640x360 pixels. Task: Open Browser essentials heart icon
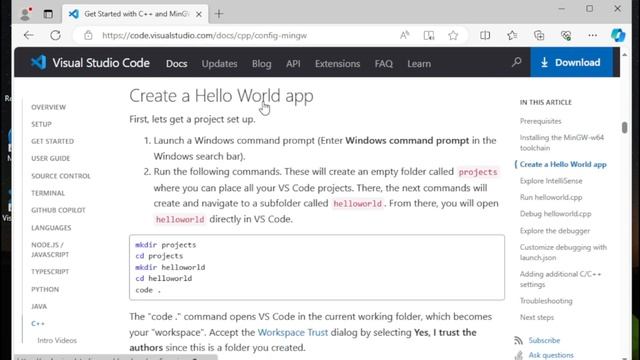click(566, 36)
